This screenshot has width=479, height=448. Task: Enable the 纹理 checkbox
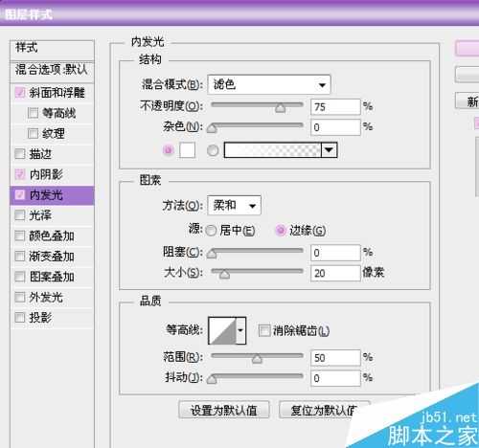(x=33, y=133)
